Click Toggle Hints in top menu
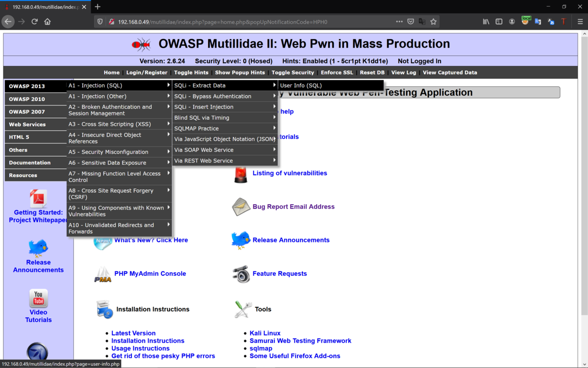The image size is (588, 368). pos(191,73)
